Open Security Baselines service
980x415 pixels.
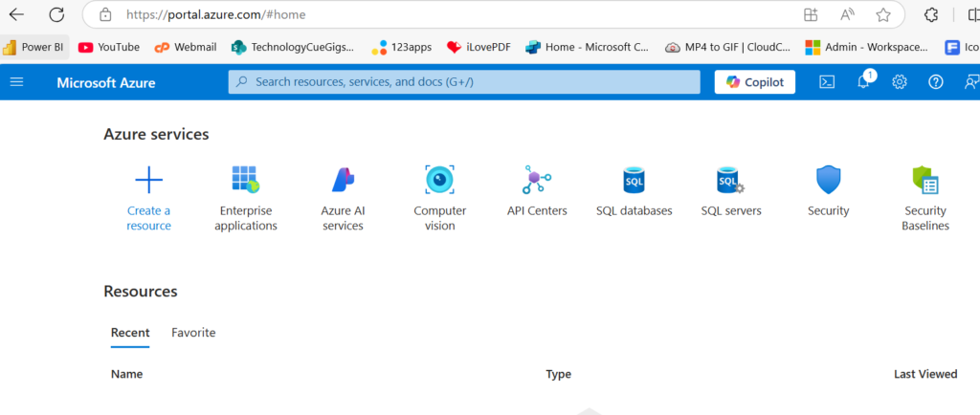pos(924,180)
